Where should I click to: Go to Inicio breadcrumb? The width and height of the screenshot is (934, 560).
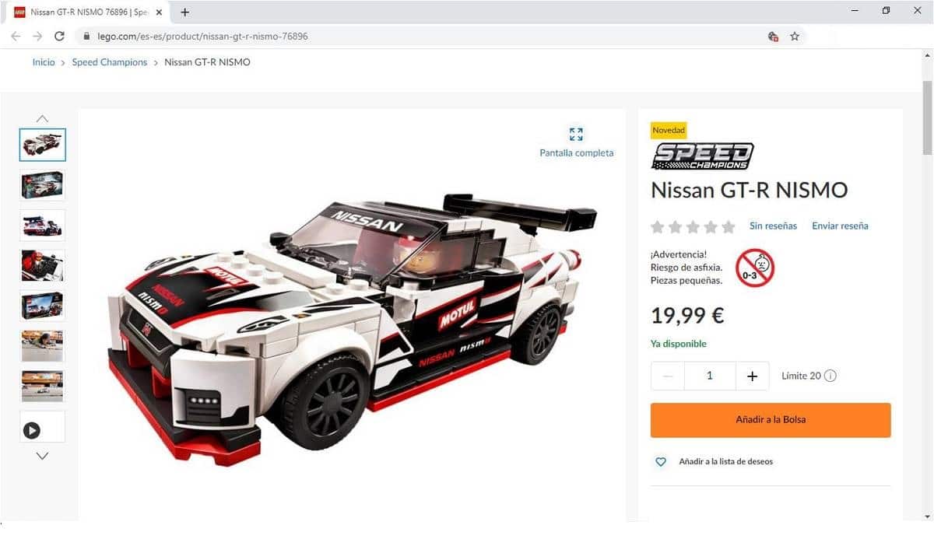click(44, 62)
